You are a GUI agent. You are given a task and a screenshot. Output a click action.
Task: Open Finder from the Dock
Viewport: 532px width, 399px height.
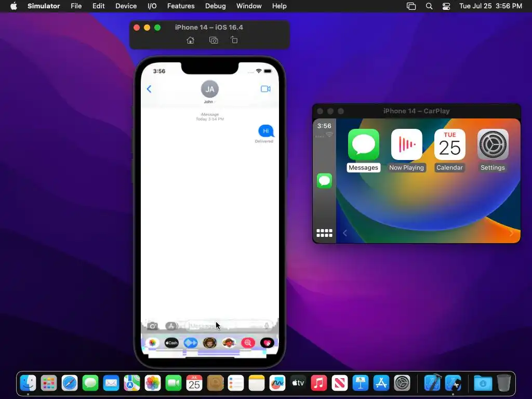click(28, 383)
